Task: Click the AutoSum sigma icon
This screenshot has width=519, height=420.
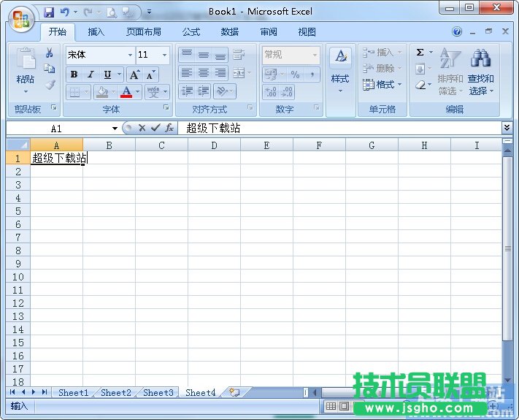Action: pos(420,53)
